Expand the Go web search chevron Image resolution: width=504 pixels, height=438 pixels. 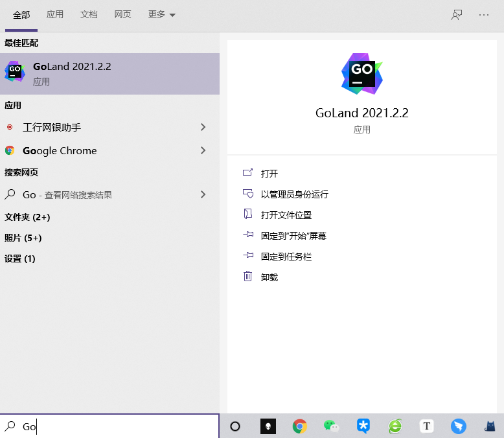(203, 194)
